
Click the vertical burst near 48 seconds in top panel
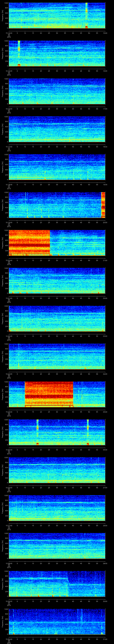pyautogui.click(x=86, y=15)
